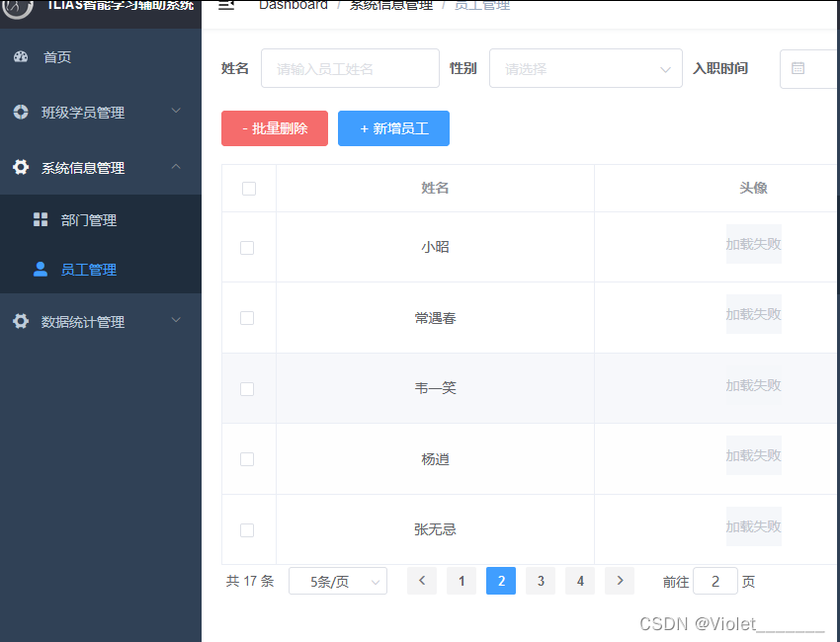Select 员工管理 in the sidebar menu

(x=89, y=269)
